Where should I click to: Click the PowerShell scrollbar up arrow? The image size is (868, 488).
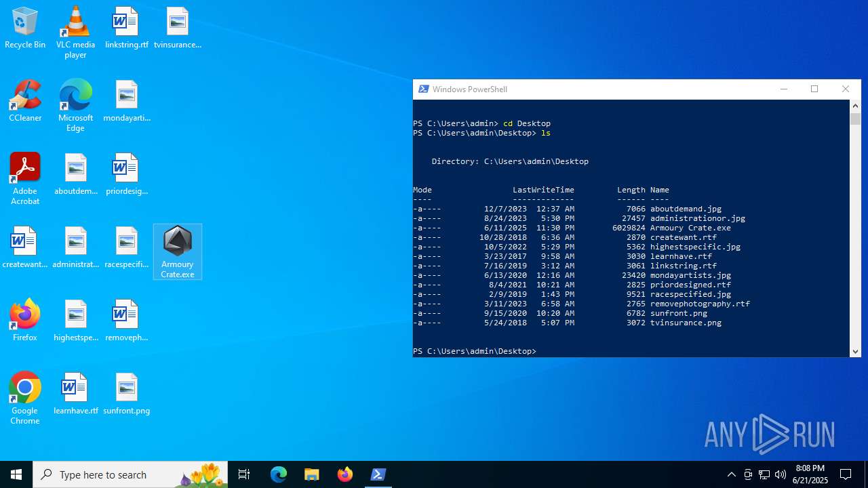click(x=855, y=106)
